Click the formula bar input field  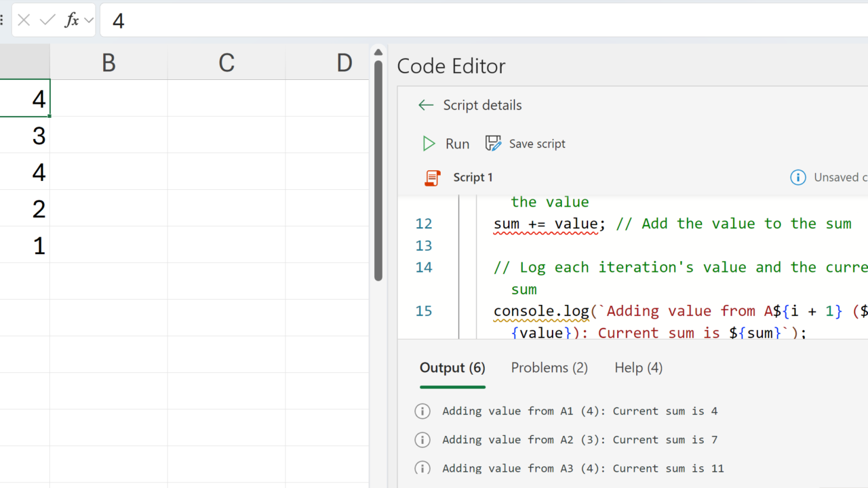click(475, 20)
